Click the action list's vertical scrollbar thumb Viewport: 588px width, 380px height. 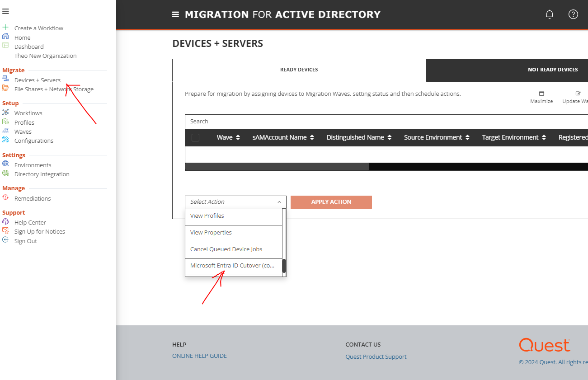coord(284,266)
